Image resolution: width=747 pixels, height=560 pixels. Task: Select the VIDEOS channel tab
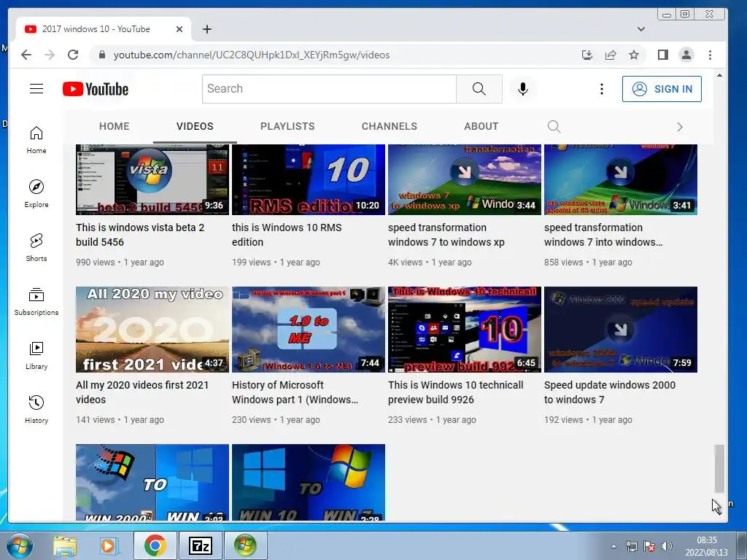pos(195,126)
